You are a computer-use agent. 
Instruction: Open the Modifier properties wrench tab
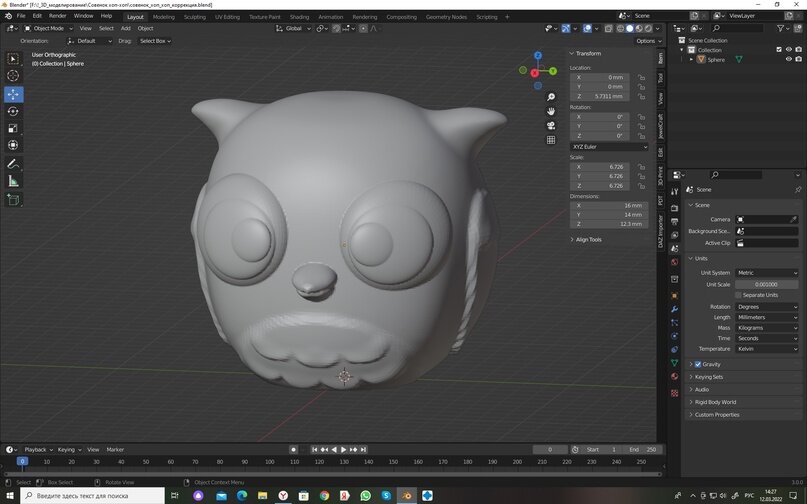(675, 309)
